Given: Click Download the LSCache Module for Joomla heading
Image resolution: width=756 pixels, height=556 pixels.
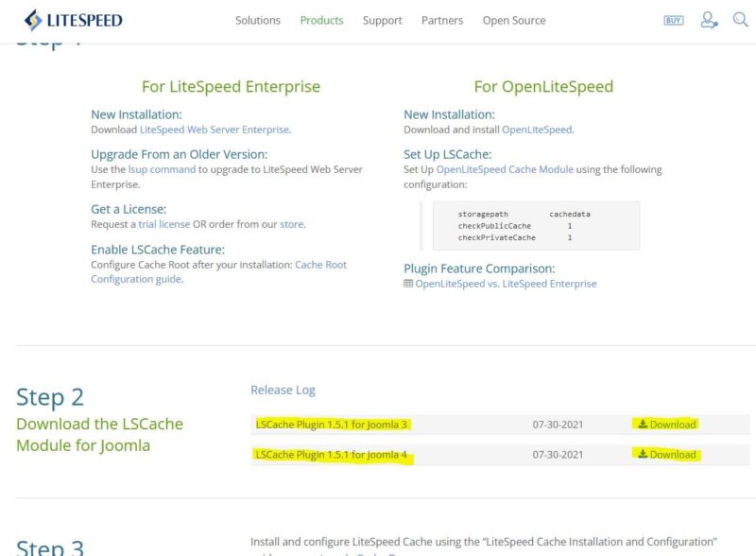Looking at the screenshot, I should coord(100,434).
